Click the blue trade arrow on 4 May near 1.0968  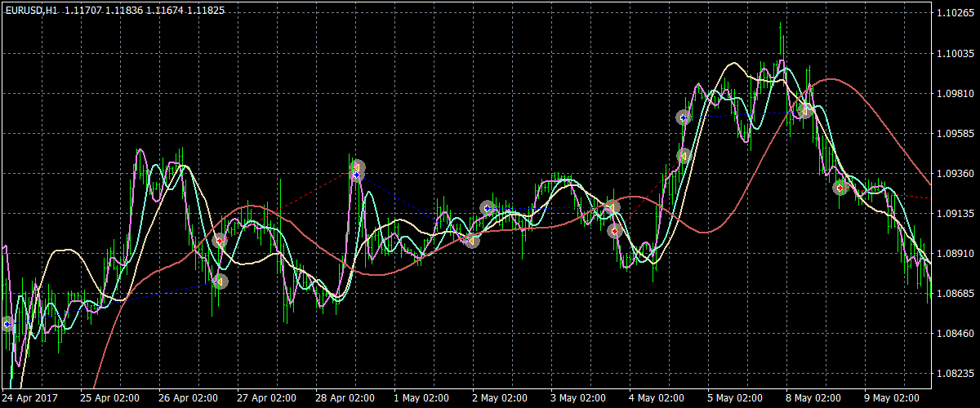pyautogui.click(x=684, y=118)
